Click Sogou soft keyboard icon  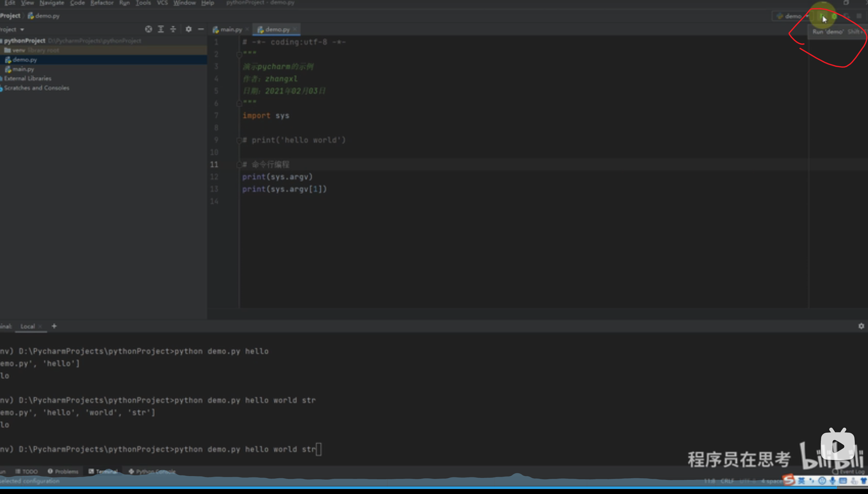(843, 480)
